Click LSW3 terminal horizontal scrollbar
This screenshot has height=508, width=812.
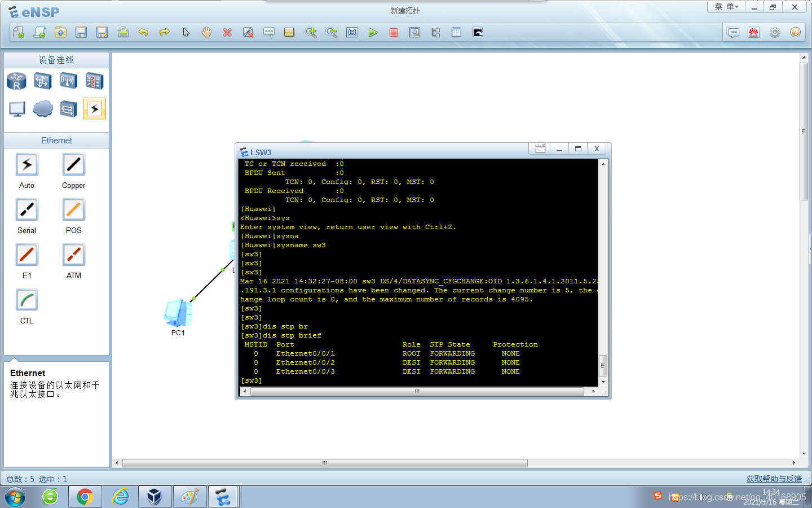[x=417, y=391]
